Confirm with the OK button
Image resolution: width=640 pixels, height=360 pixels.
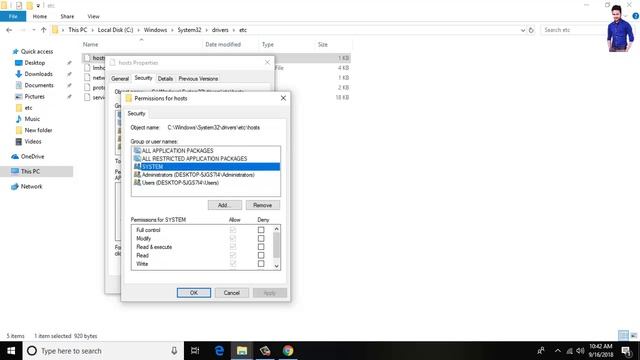tap(194, 293)
